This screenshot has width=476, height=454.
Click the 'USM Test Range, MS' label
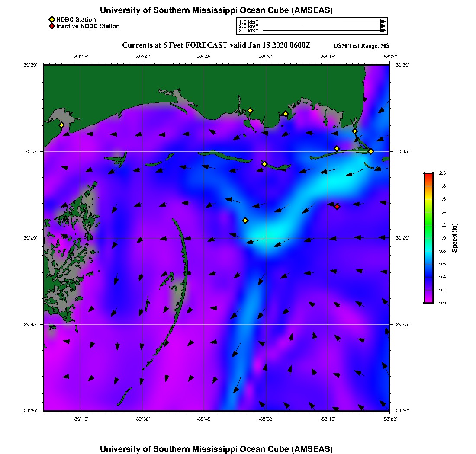point(361,46)
